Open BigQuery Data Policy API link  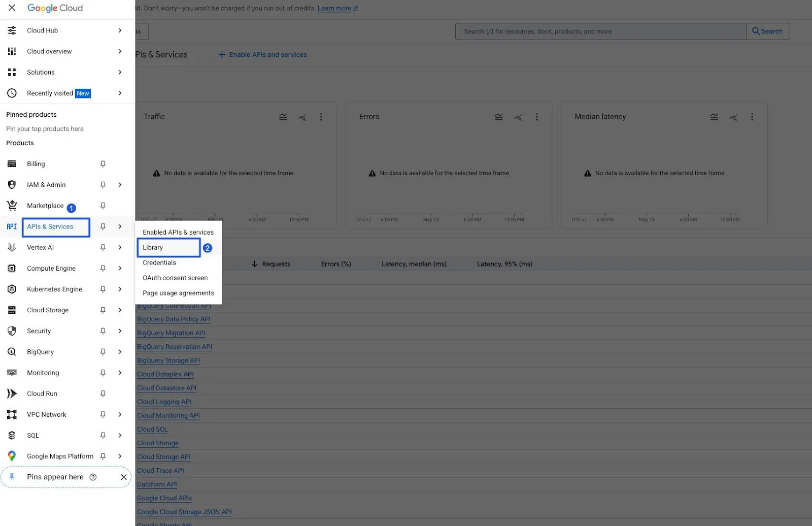click(x=174, y=319)
